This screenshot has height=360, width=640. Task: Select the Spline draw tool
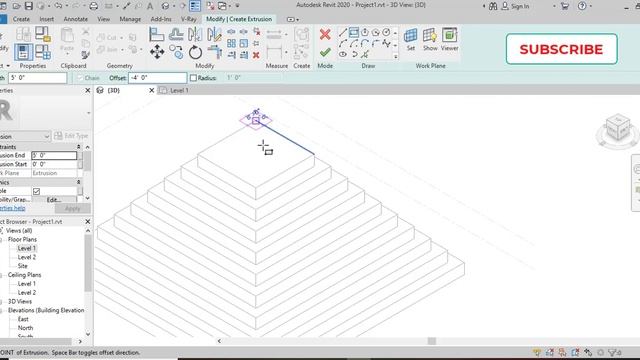pyautogui.click(x=387, y=43)
